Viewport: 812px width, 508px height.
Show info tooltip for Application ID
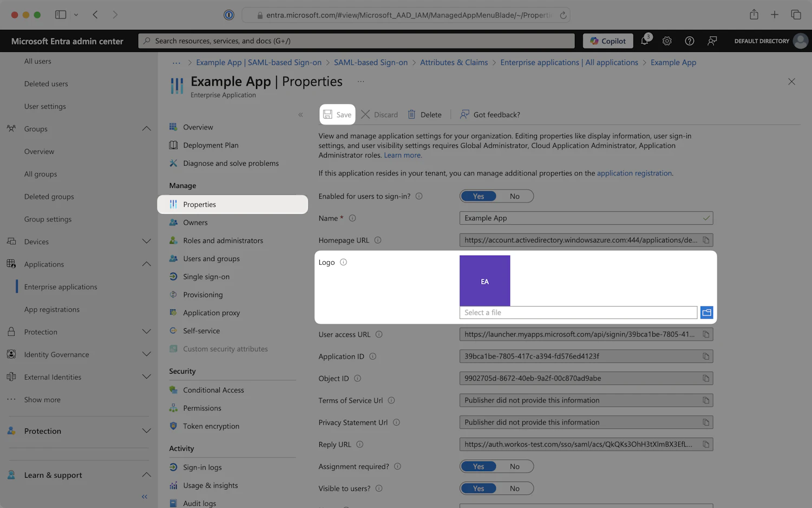tap(372, 356)
